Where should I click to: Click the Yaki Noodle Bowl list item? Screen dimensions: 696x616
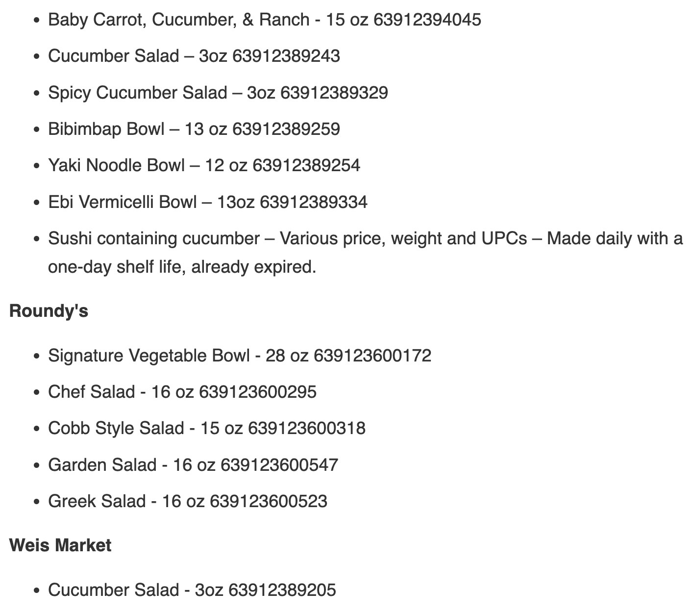[204, 165]
